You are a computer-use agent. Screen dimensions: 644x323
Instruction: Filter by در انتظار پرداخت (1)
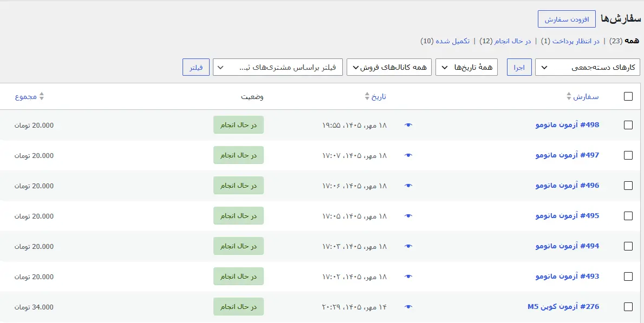click(x=570, y=41)
